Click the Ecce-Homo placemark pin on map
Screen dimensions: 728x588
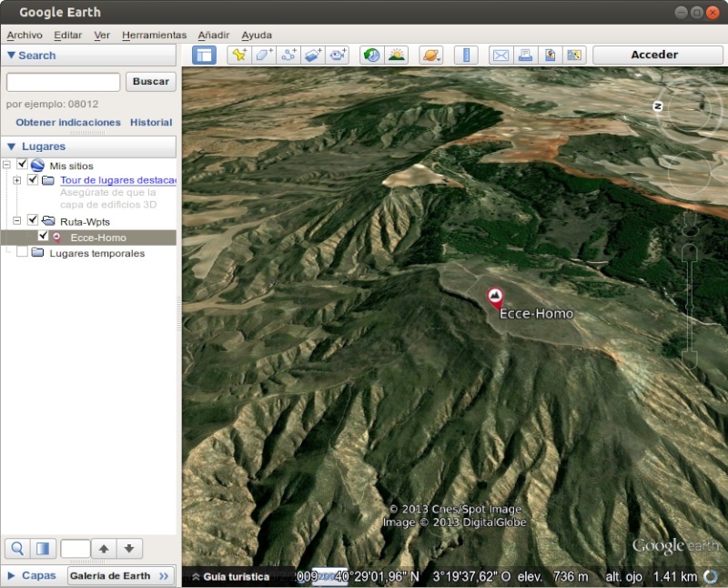495,298
